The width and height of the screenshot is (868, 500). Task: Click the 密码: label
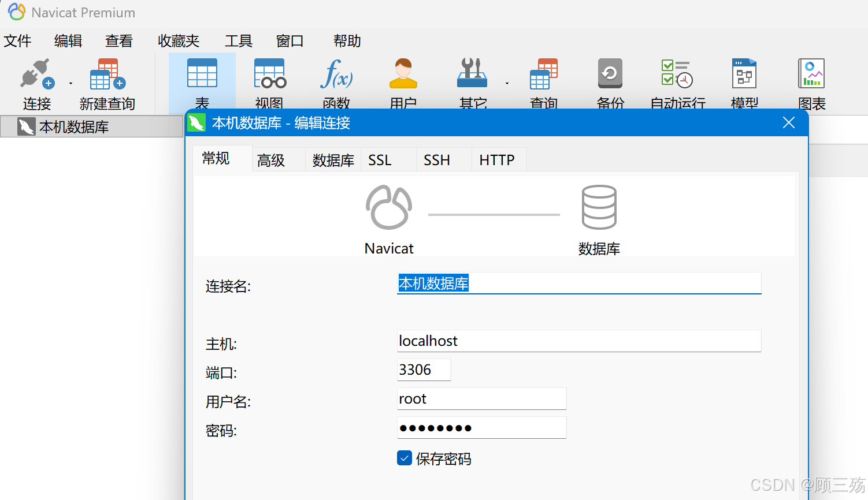(221, 431)
